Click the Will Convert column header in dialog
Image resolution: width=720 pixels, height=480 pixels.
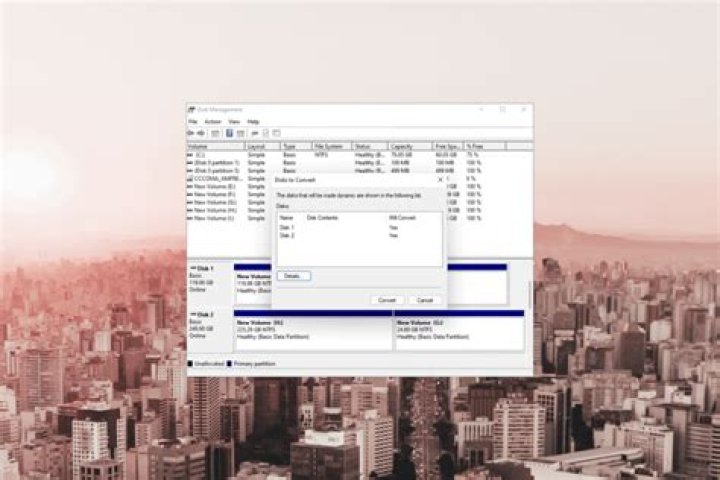(402, 218)
